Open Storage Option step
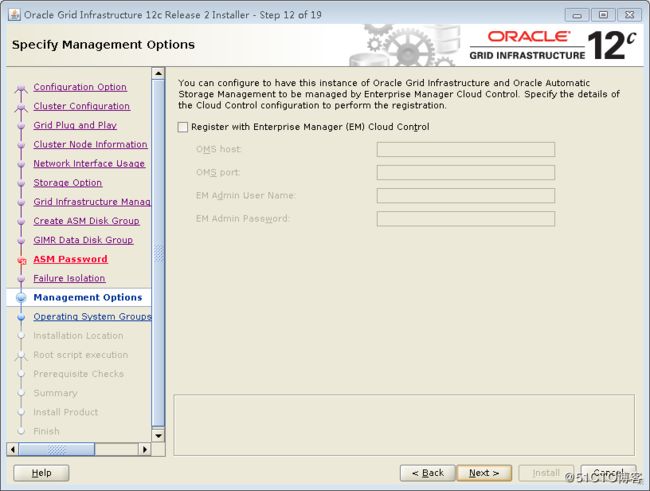 pos(68,182)
